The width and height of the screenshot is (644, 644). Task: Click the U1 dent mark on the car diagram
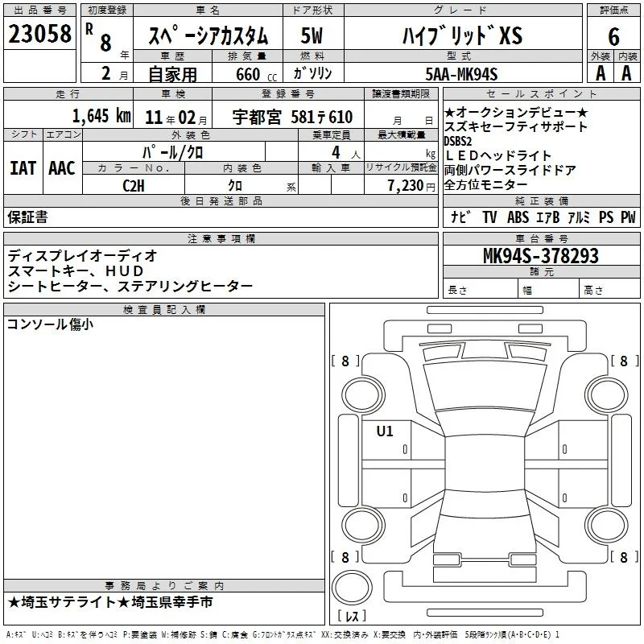385,431
